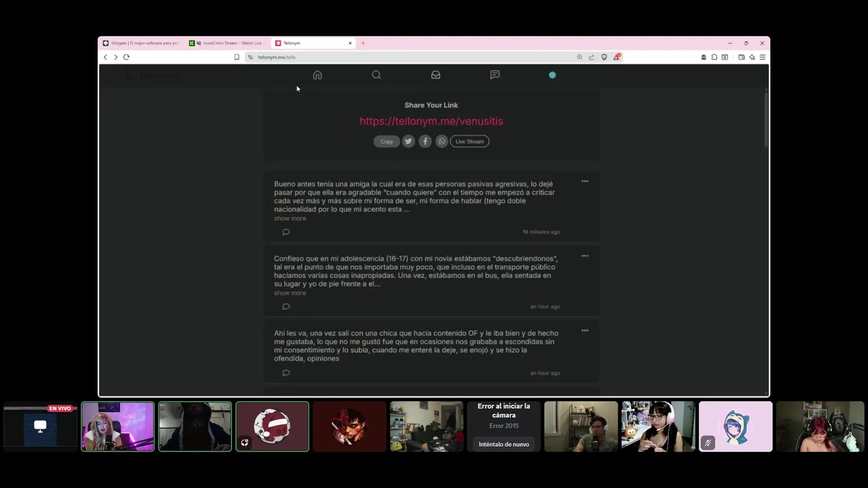Select the red helmet avatar tile
868x488 pixels.
coord(272,426)
